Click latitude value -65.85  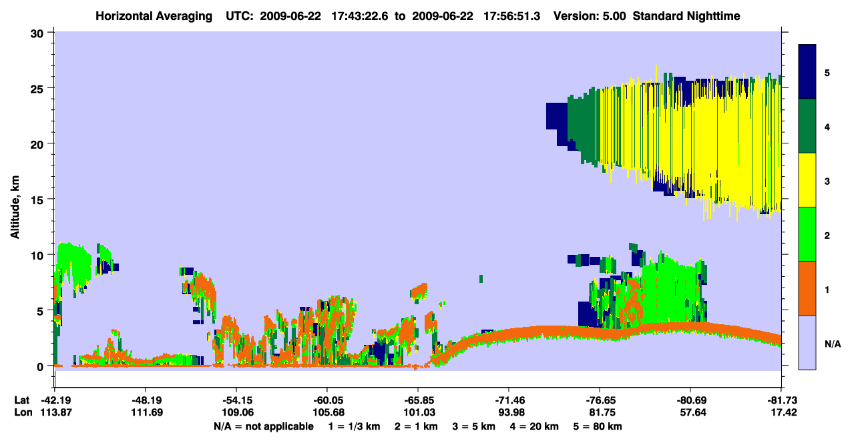coord(418,401)
